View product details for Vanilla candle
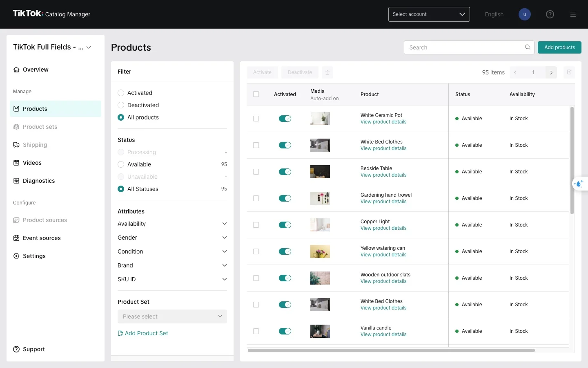The height and width of the screenshot is (368, 588). [383, 334]
